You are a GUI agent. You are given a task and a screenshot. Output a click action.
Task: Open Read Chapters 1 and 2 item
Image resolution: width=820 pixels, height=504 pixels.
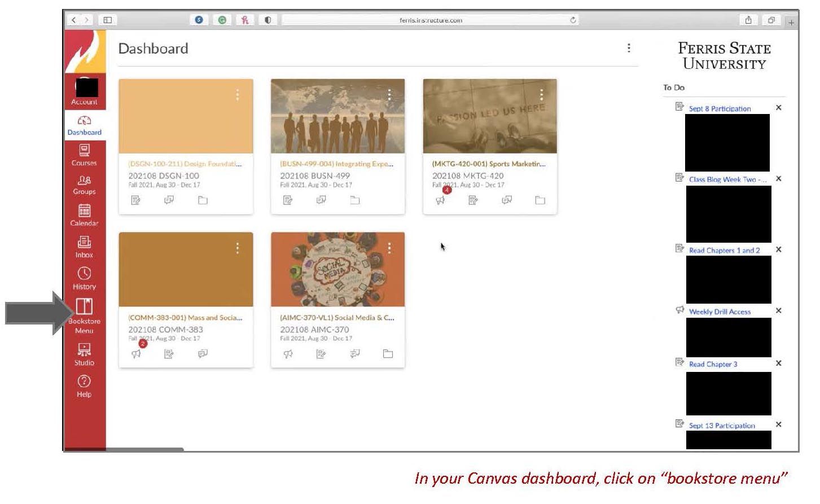coord(724,250)
